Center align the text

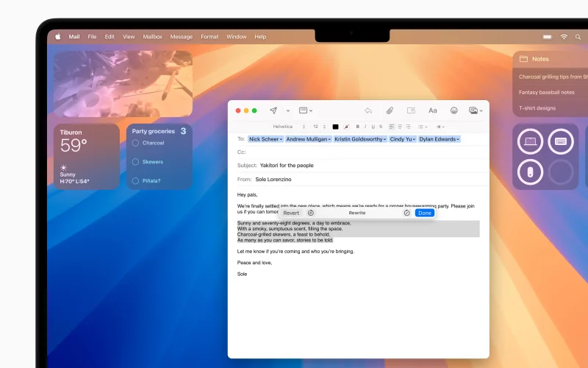(x=400, y=127)
